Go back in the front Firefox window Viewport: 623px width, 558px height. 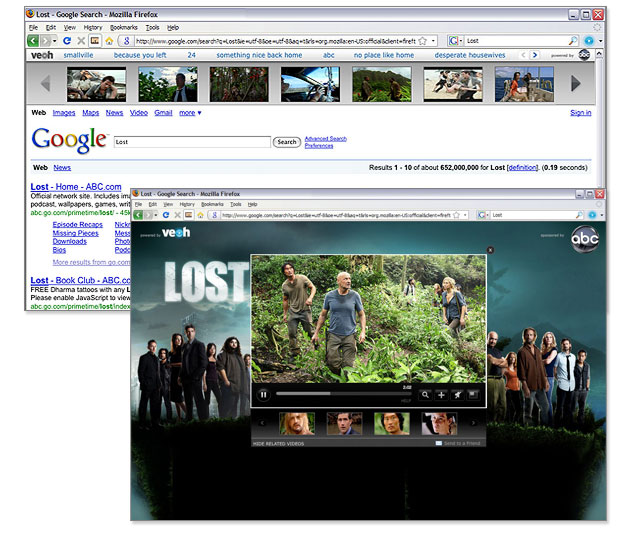click(138, 215)
